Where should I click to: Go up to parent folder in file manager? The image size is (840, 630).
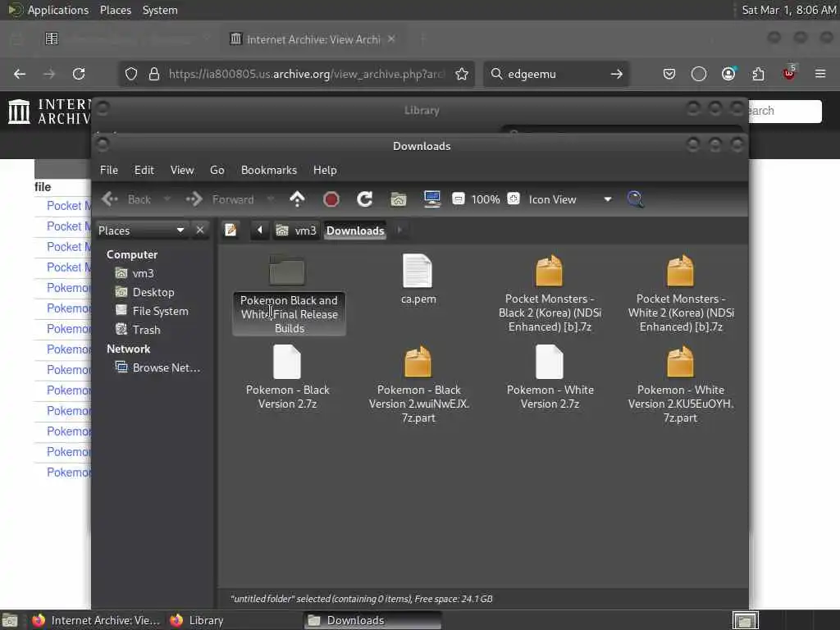point(297,199)
